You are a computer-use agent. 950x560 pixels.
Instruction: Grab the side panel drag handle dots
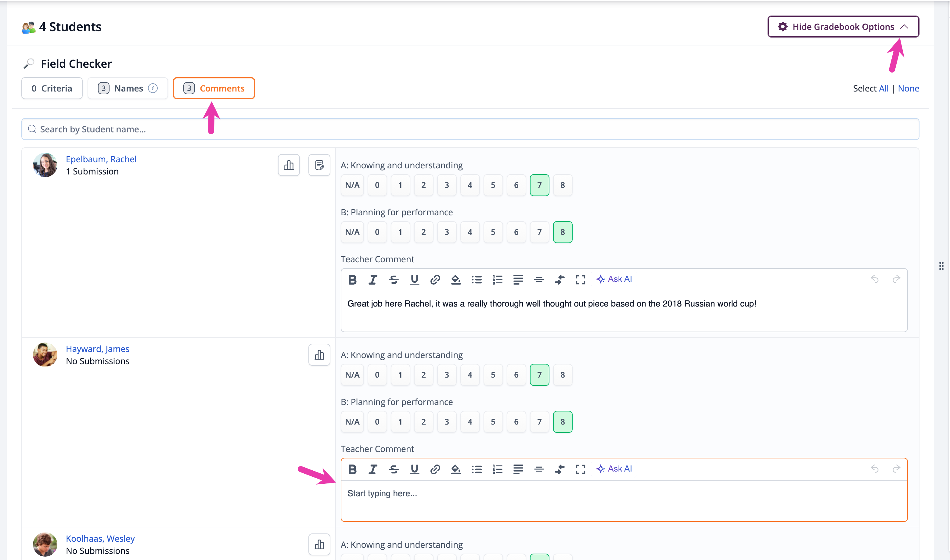[941, 266]
